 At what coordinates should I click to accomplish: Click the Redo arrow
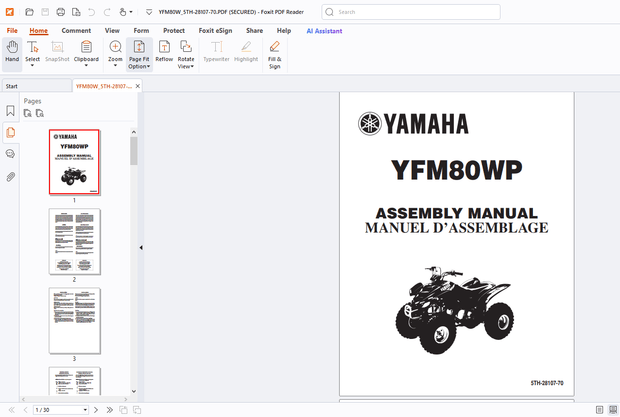pyautogui.click(x=107, y=12)
